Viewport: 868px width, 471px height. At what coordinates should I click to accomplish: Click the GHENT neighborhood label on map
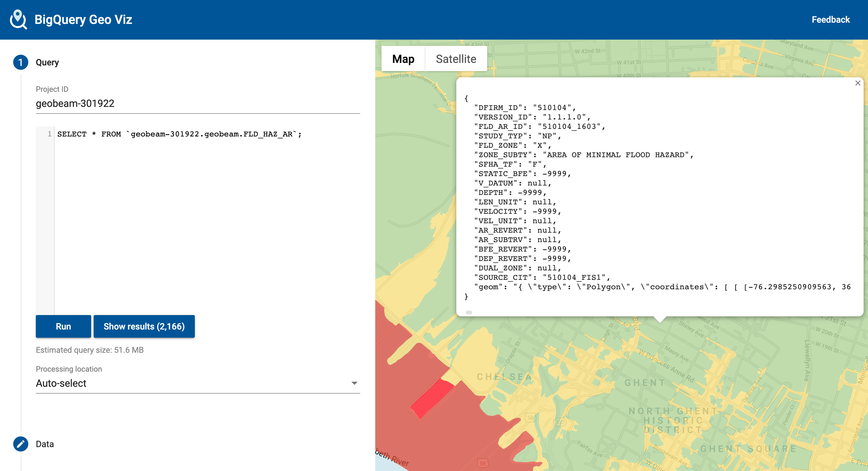tap(645, 383)
